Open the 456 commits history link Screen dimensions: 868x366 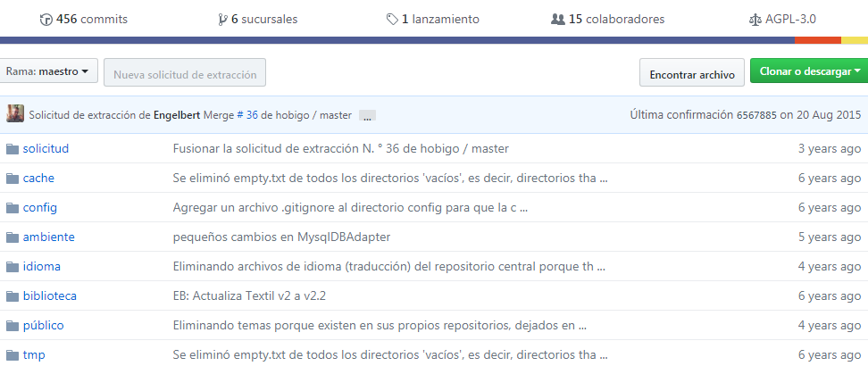(x=84, y=20)
